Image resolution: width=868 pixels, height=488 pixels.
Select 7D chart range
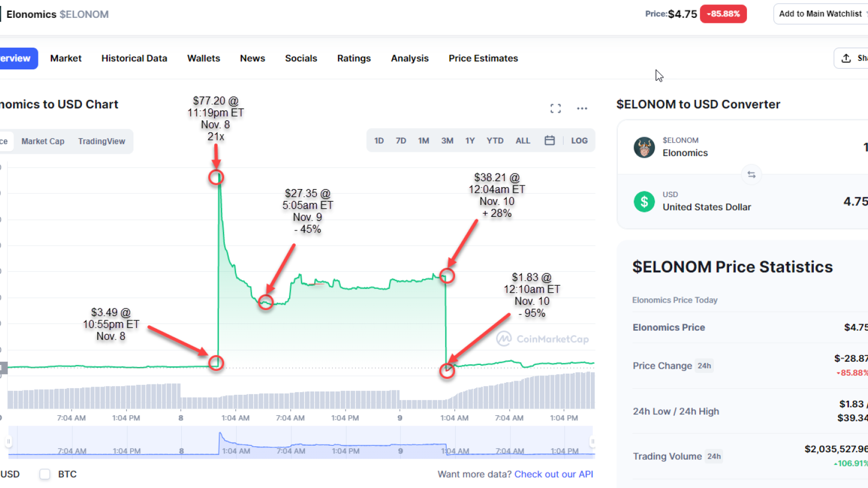tap(401, 140)
